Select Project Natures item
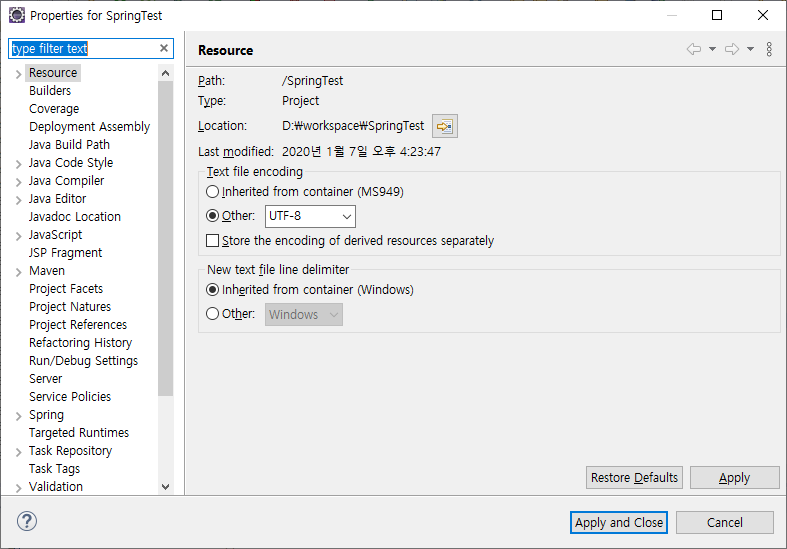 [70, 307]
